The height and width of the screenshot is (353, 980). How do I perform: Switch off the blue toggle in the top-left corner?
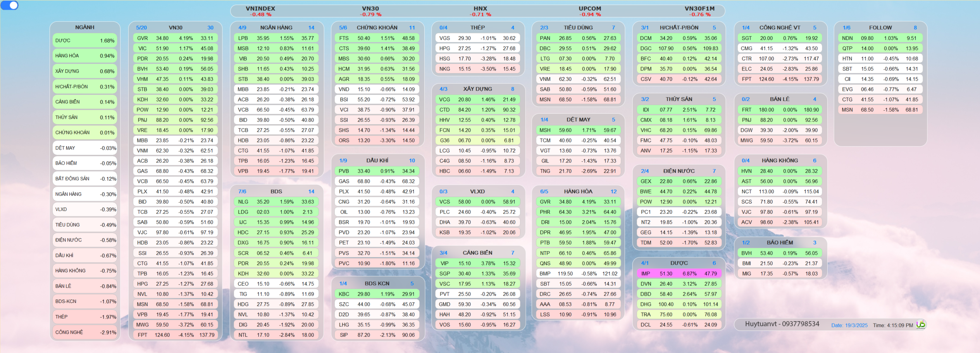(x=10, y=5)
